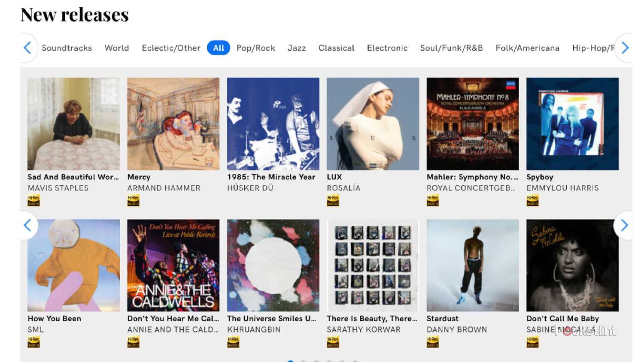Select the first carousel page dot

pyautogui.click(x=291, y=360)
